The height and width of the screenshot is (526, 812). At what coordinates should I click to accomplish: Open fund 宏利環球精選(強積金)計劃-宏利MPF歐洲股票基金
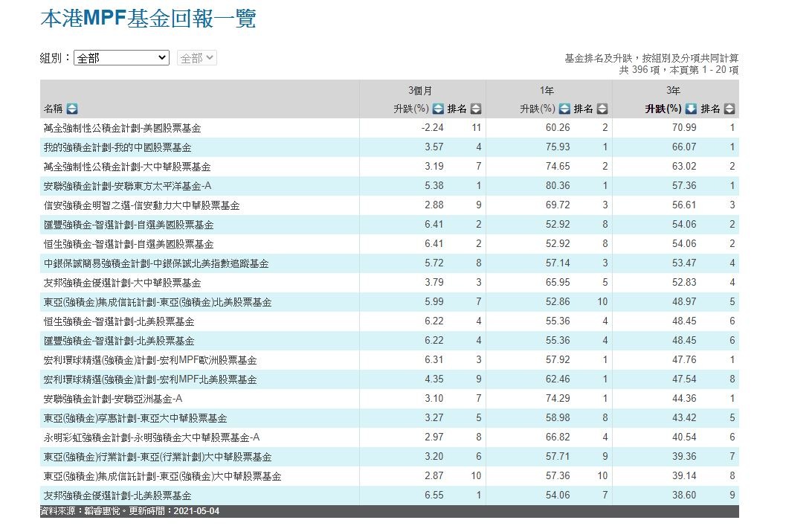pos(150,360)
